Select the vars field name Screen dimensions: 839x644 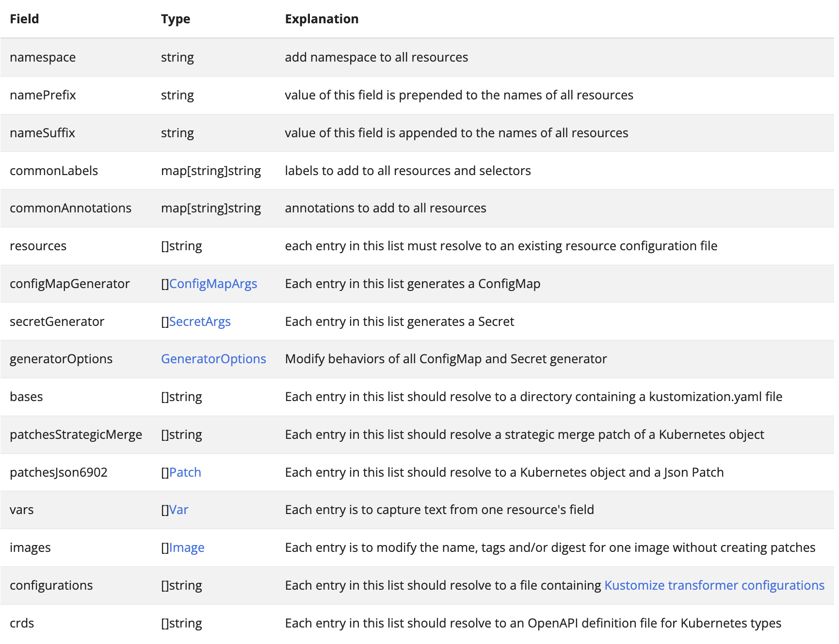22,510
